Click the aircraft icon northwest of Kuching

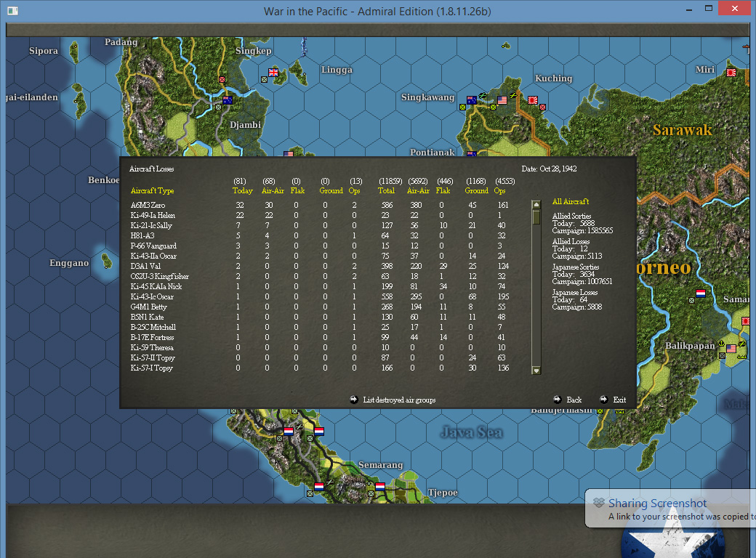click(513, 95)
